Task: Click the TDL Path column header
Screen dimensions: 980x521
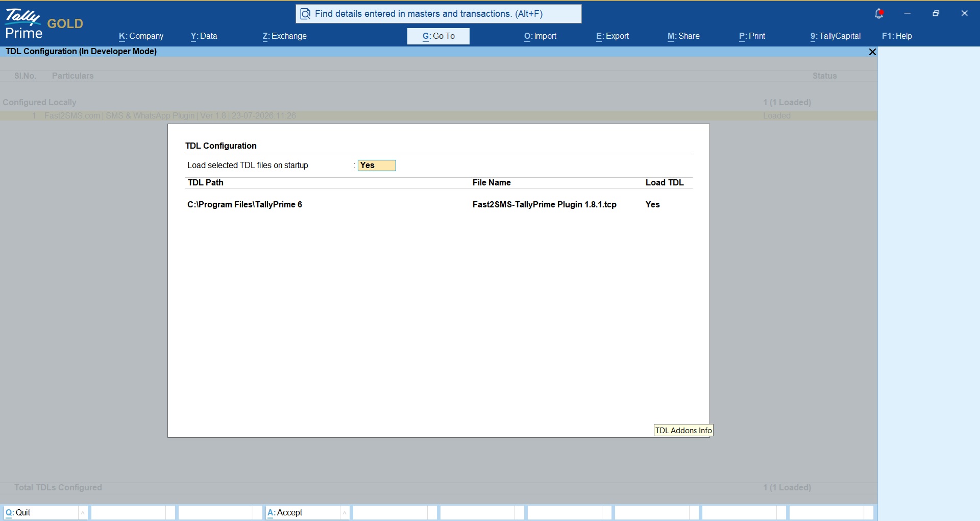Action: coord(205,183)
